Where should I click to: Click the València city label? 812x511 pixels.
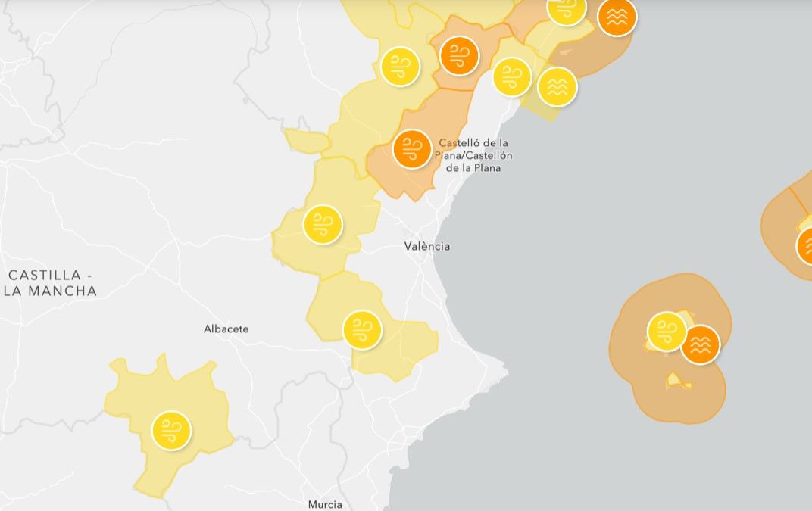click(x=427, y=246)
